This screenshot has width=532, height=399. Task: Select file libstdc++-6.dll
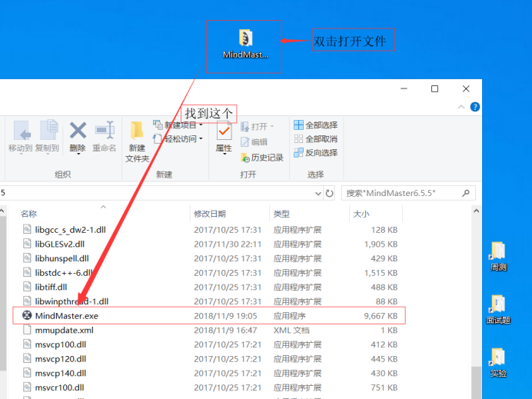pos(64,273)
